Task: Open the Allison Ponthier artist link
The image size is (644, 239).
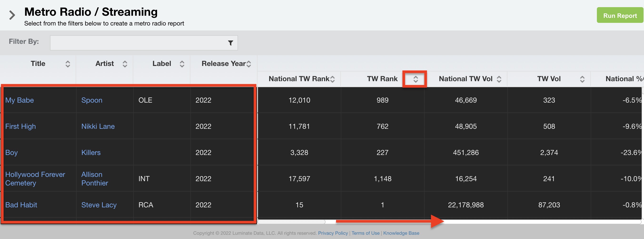Action: [x=94, y=179]
